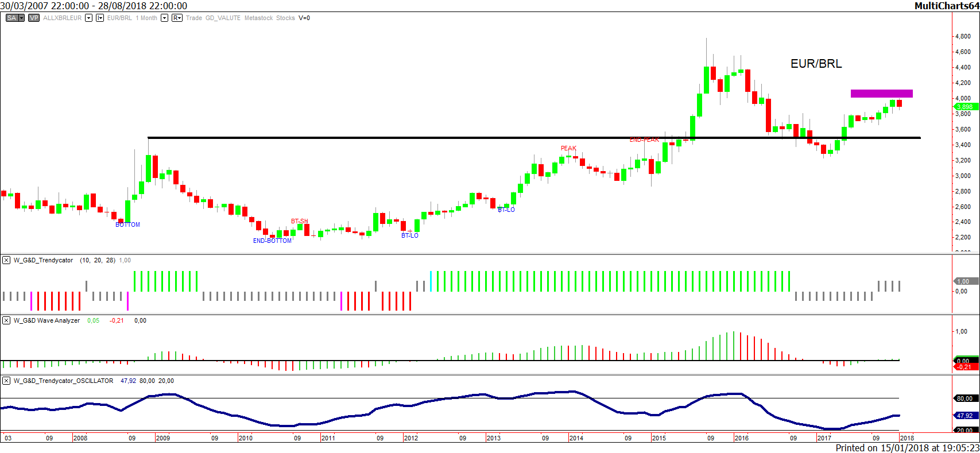Click the W_G&D_Trendycator_OSCILLATOR title

click(x=64, y=381)
